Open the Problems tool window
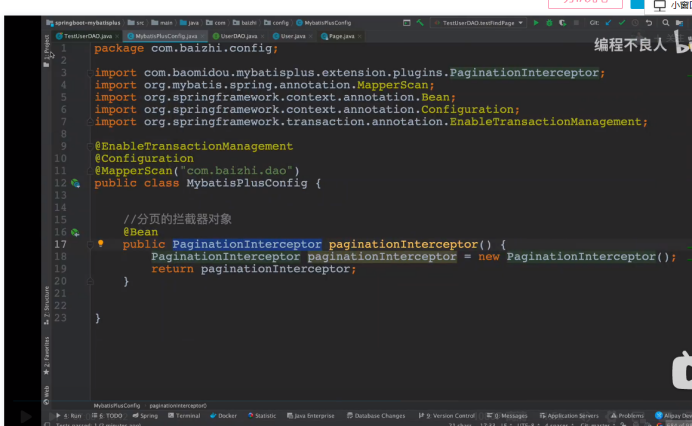The height and width of the screenshot is (426, 692). click(x=627, y=415)
